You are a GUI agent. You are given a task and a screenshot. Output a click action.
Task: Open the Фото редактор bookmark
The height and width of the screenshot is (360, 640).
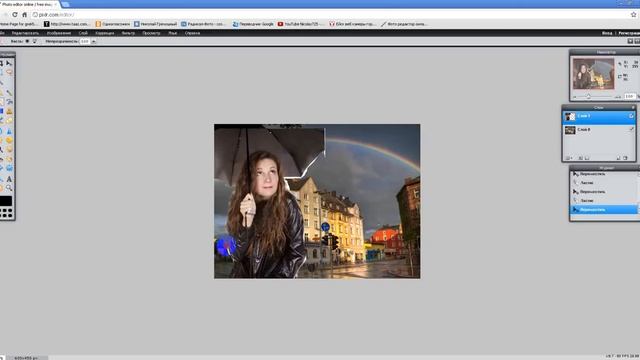(x=404, y=24)
